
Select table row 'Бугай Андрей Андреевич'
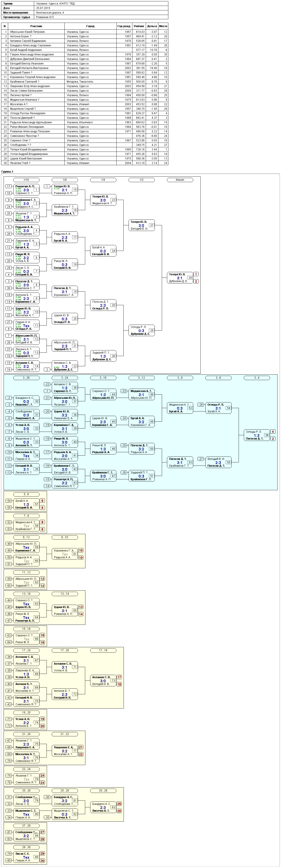(85, 50)
